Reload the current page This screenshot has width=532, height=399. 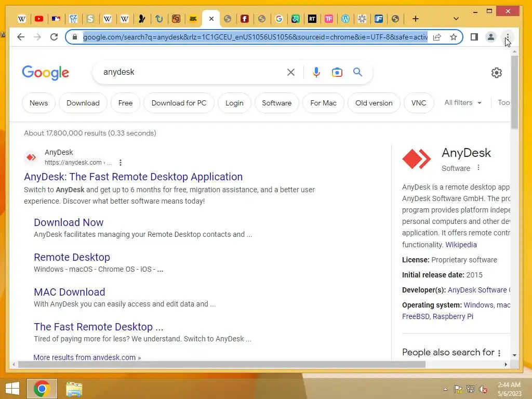(x=54, y=37)
